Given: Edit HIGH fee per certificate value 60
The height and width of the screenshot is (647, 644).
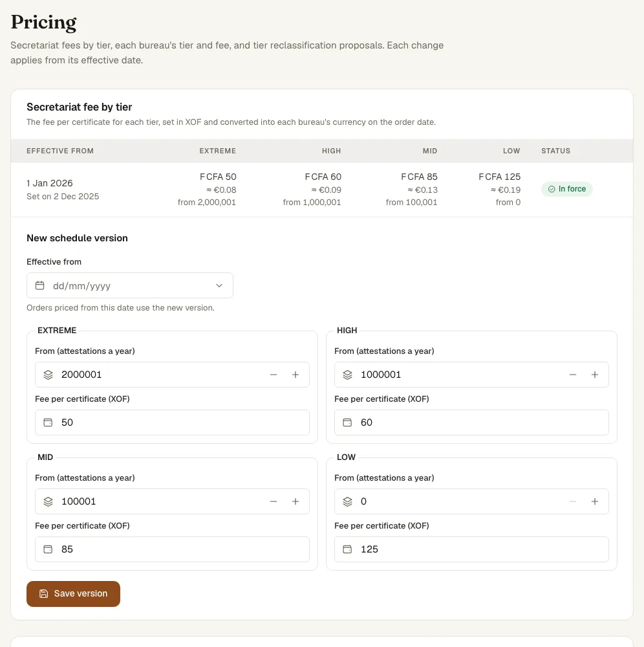Looking at the screenshot, I should coord(471,422).
